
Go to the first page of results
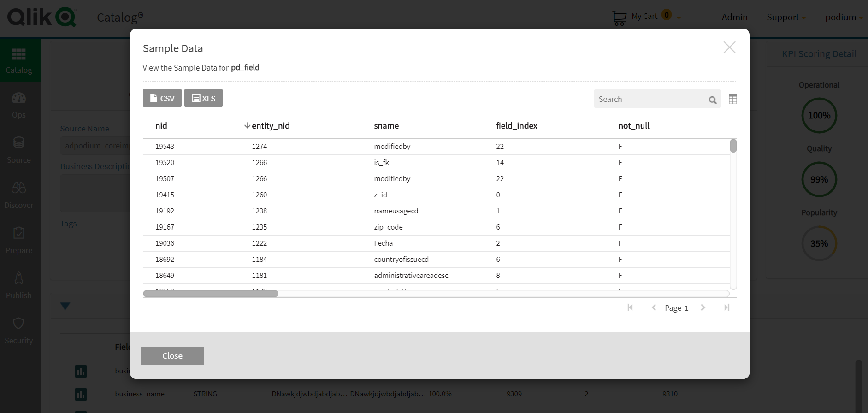coord(630,307)
